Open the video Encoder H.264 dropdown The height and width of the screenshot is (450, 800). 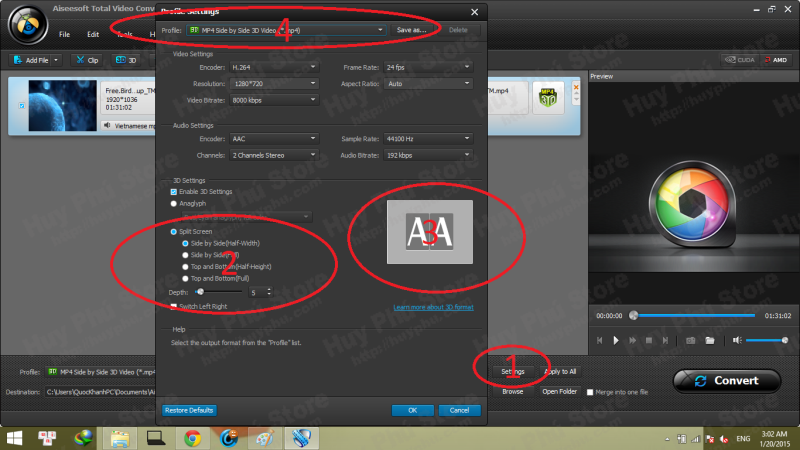[274, 67]
